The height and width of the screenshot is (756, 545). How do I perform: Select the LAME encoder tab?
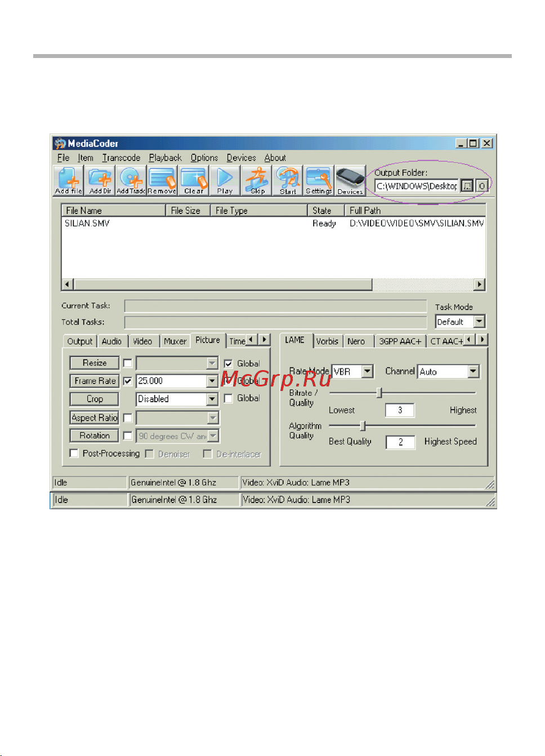(294, 340)
